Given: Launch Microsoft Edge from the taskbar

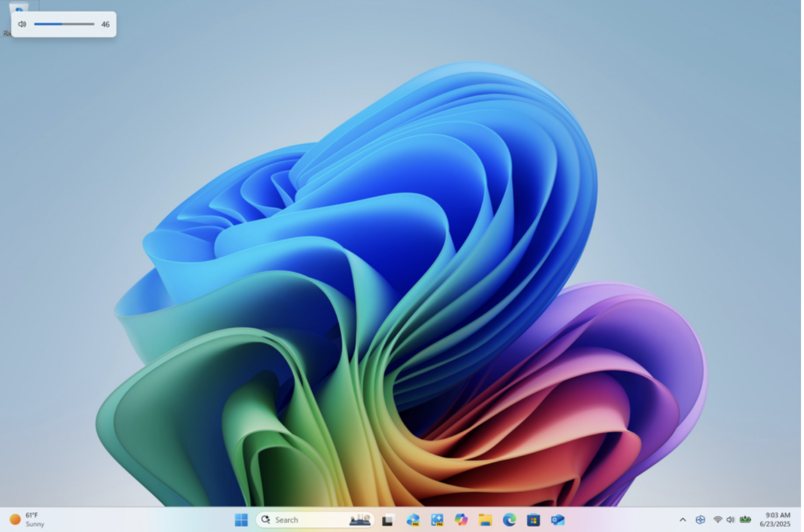Looking at the screenshot, I should [x=508, y=519].
